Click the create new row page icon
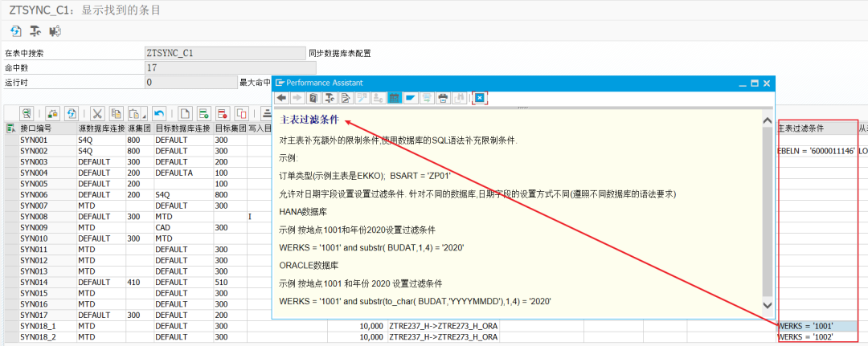The width and height of the screenshot is (868, 346). [186, 114]
